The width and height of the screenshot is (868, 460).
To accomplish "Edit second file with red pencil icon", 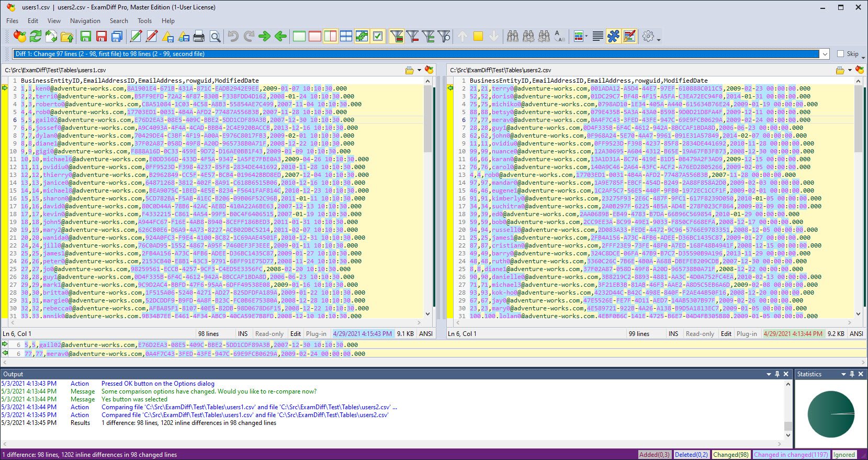I will (x=152, y=36).
